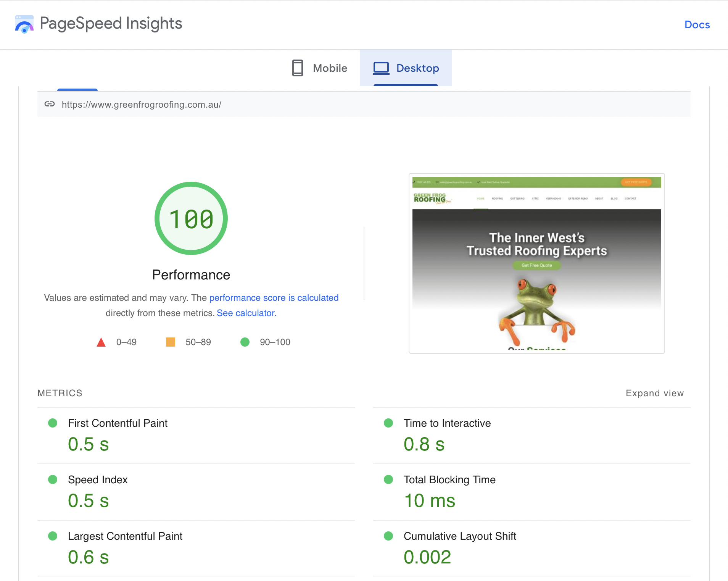Open 'performance score is calculated' link

[274, 298]
